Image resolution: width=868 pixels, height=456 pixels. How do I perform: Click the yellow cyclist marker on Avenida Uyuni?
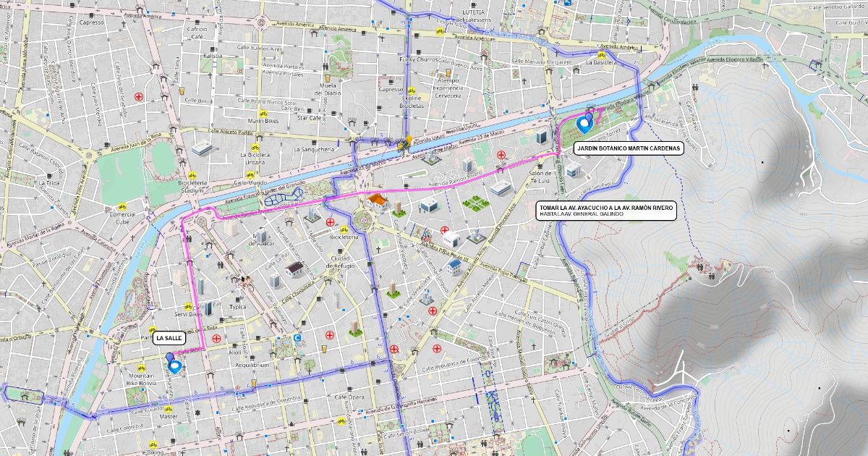click(406, 143)
